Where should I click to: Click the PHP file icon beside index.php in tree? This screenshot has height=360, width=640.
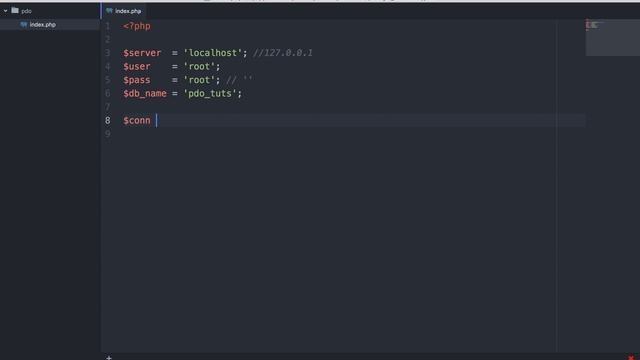pyautogui.click(x=24, y=24)
